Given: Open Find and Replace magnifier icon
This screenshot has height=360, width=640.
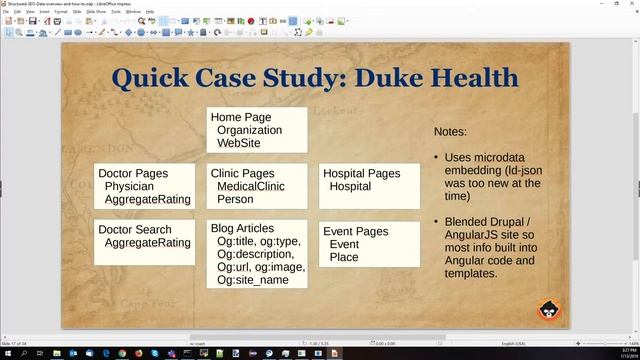Looking at the screenshot, I should click(141, 21).
